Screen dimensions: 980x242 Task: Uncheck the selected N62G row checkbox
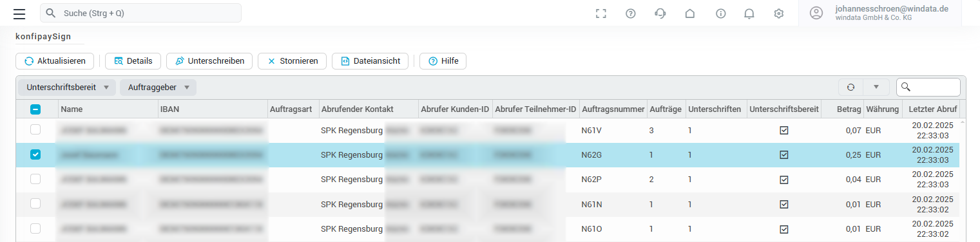click(x=35, y=154)
